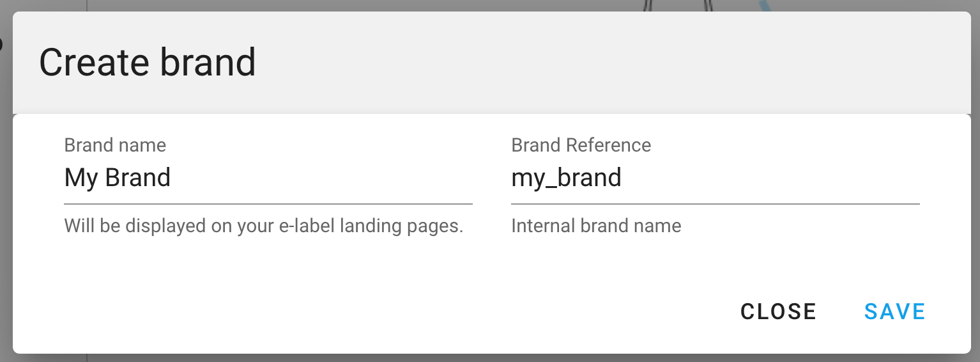The width and height of the screenshot is (980, 362).
Task: Place cursor in the "My Brand" text
Action: tap(118, 178)
